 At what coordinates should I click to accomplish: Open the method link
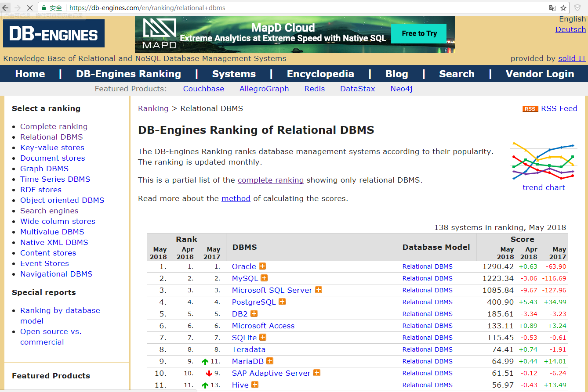tap(236, 198)
